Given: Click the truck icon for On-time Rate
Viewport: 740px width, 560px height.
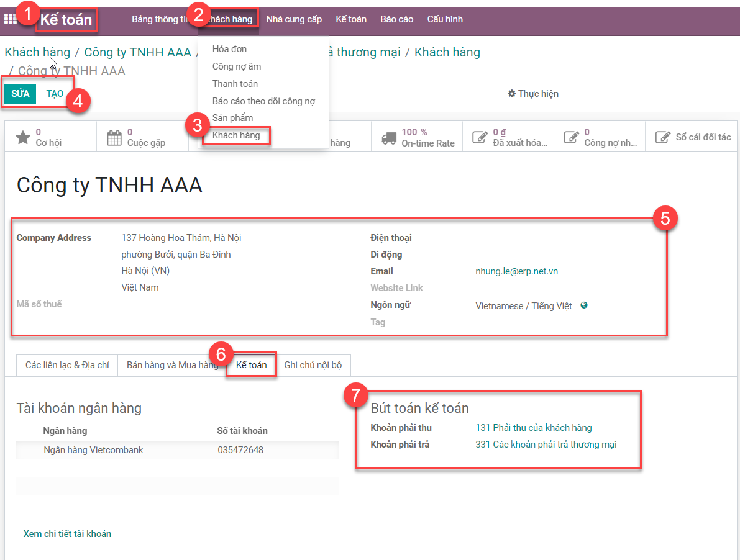Looking at the screenshot, I should pos(389,137).
